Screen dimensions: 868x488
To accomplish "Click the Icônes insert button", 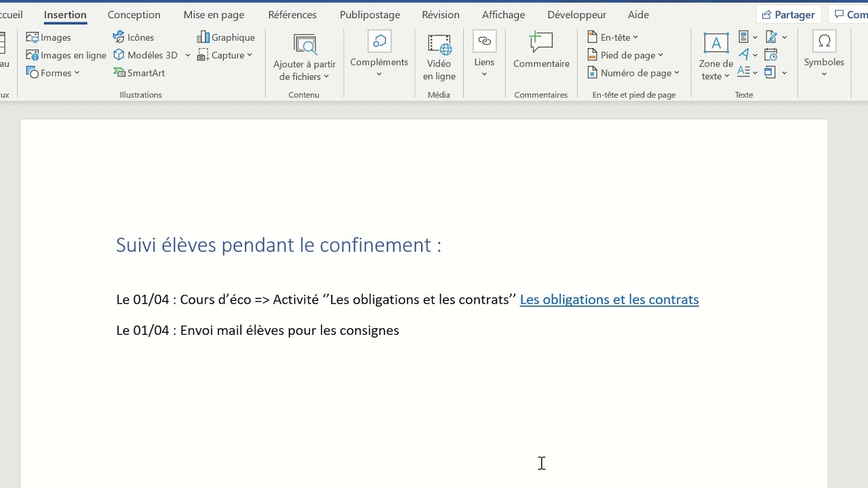I will pyautogui.click(x=134, y=37).
